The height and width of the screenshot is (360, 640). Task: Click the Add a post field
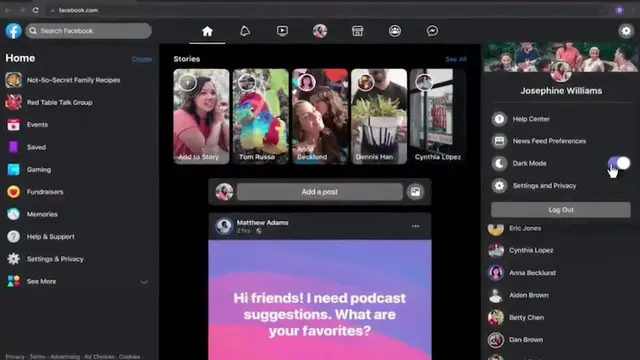point(320,192)
